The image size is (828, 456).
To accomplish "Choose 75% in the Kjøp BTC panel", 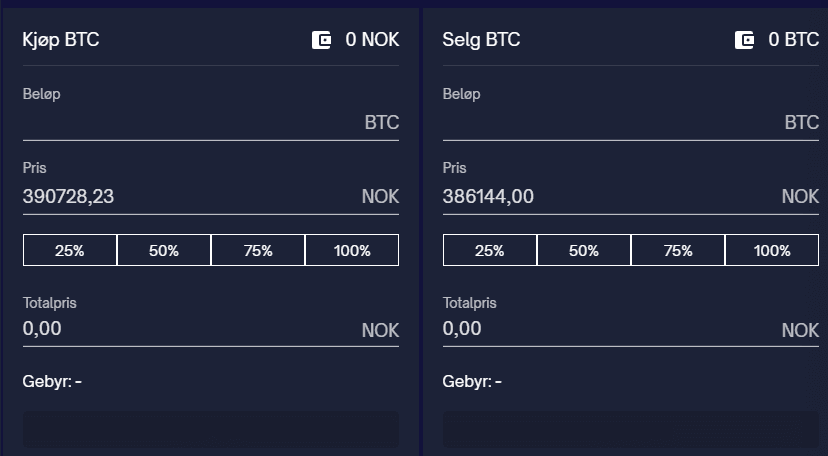I will (258, 250).
